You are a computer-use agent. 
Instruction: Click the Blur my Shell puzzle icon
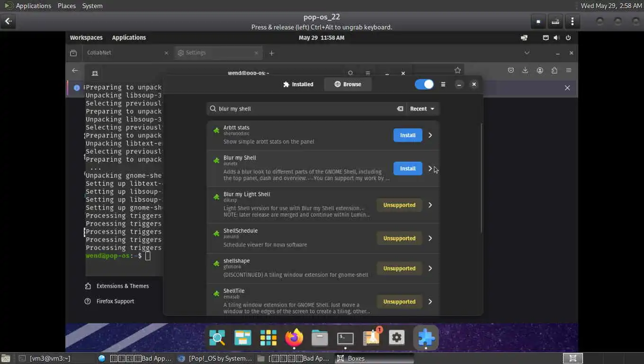(x=216, y=161)
